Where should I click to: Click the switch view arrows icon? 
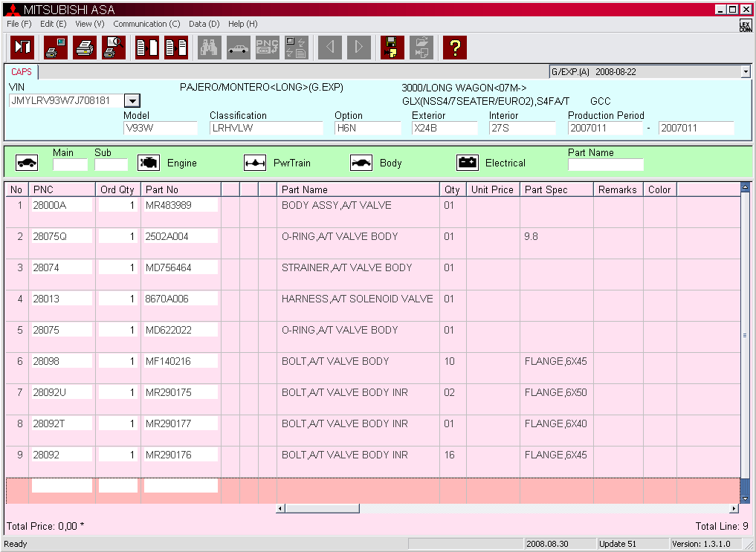[296, 48]
